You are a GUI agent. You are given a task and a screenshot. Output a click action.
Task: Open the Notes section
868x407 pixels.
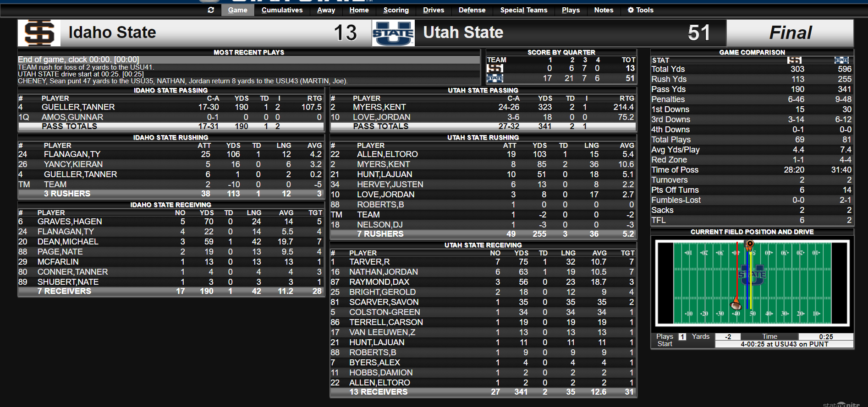[x=603, y=10]
